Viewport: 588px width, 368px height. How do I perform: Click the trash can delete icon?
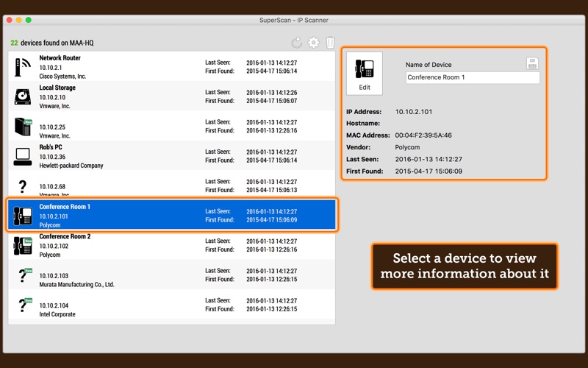[331, 43]
